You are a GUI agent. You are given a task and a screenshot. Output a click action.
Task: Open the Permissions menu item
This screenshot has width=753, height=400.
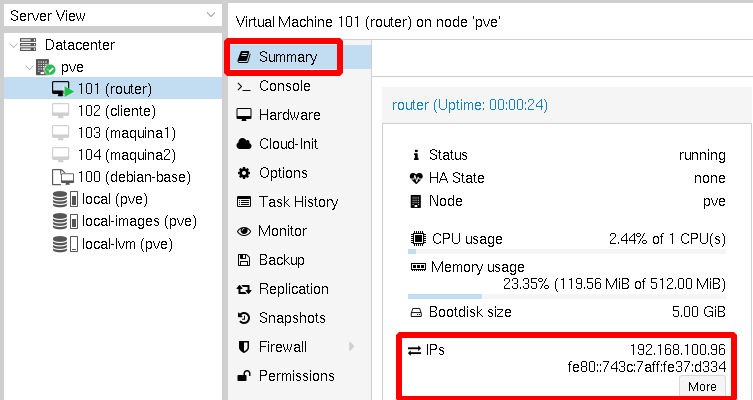click(296, 376)
